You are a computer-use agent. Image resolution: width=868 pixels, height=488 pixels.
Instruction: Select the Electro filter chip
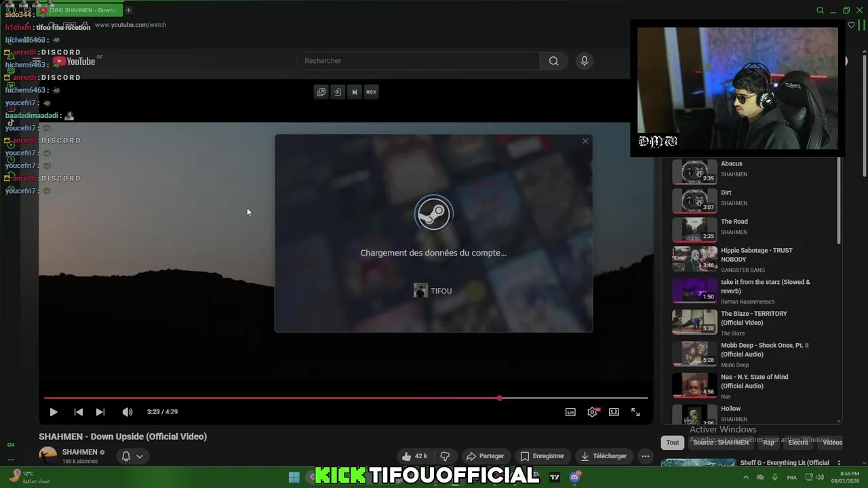[798, 443]
